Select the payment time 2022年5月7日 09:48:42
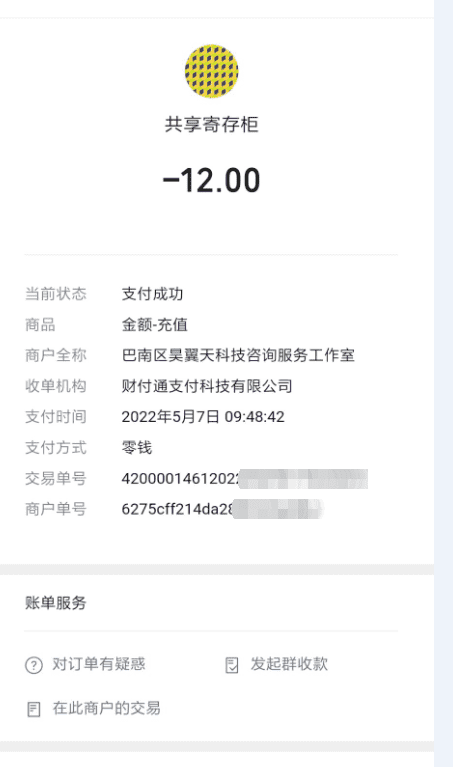 pos(203,417)
